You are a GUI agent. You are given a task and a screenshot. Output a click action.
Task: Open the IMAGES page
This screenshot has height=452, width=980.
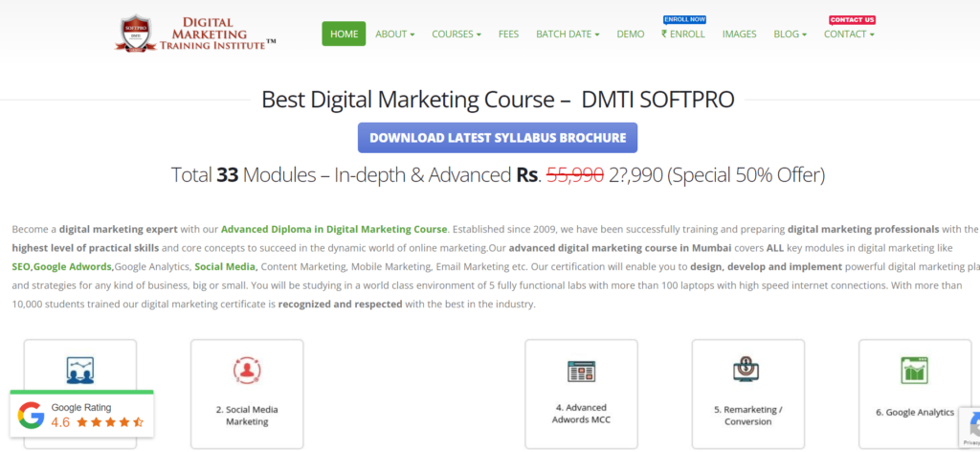click(x=740, y=34)
